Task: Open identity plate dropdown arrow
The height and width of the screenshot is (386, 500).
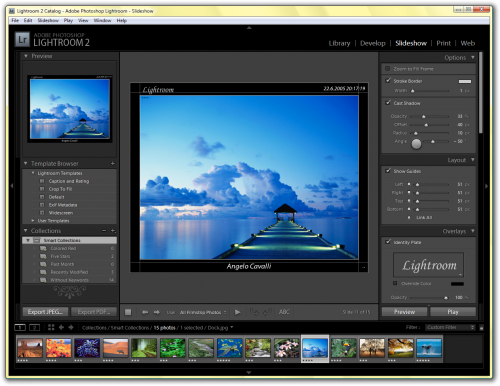Action: click(x=460, y=275)
